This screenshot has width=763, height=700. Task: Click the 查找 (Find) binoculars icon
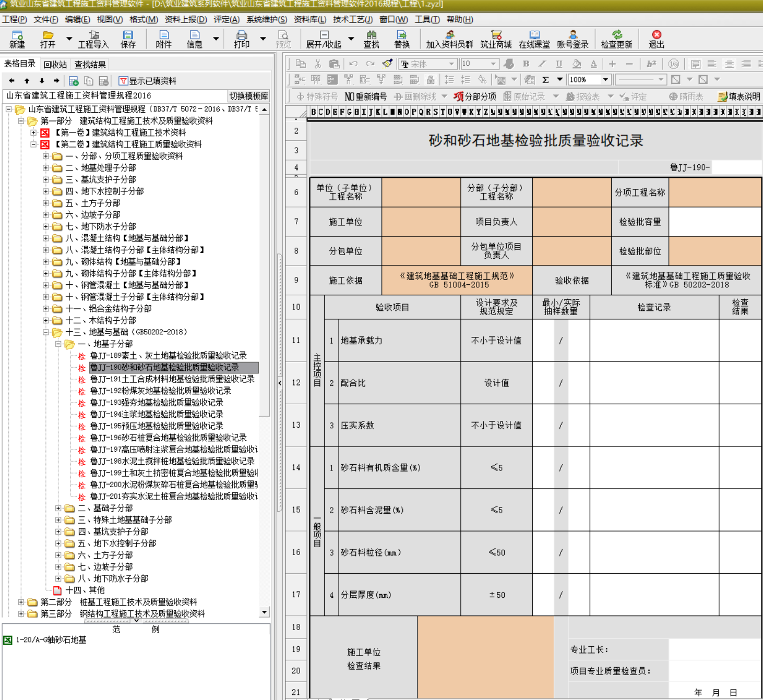point(371,39)
